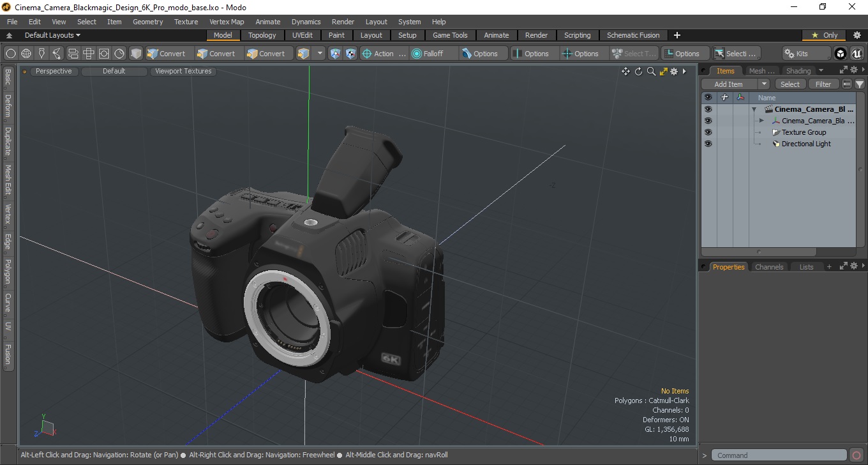868x465 pixels.
Task: Open the Add Item dropdown arrow
Action: pyautogui.click(x=764, y=84)
